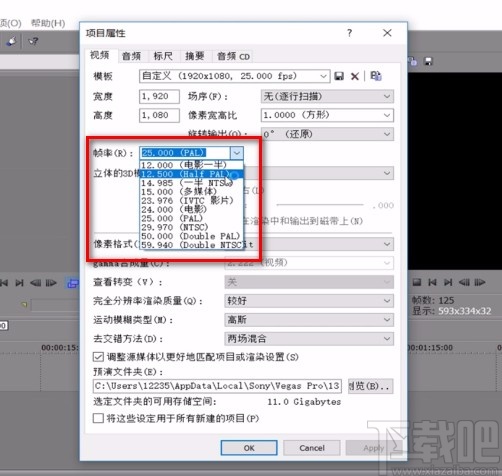Delete template using the X icon
This screenshot has width=502, height=476.
tap(355, 76)
